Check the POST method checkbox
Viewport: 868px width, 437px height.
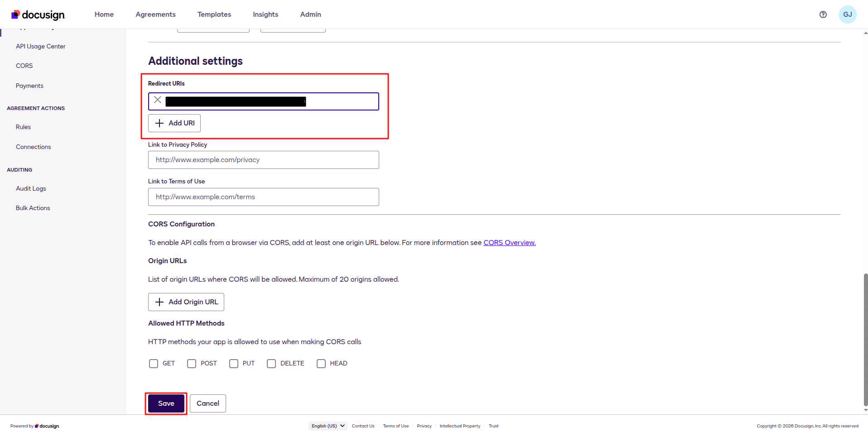[x=192, y=364]
